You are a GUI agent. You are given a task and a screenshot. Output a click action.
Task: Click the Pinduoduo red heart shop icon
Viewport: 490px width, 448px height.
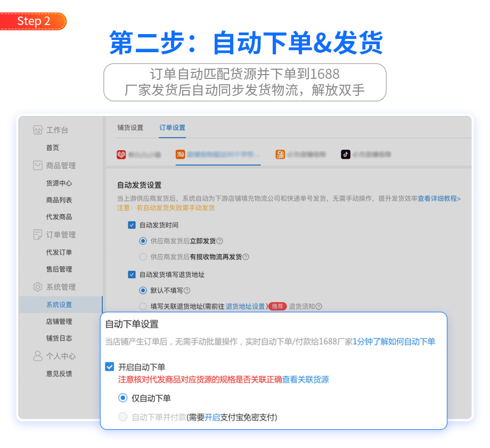tap(121, 154)
